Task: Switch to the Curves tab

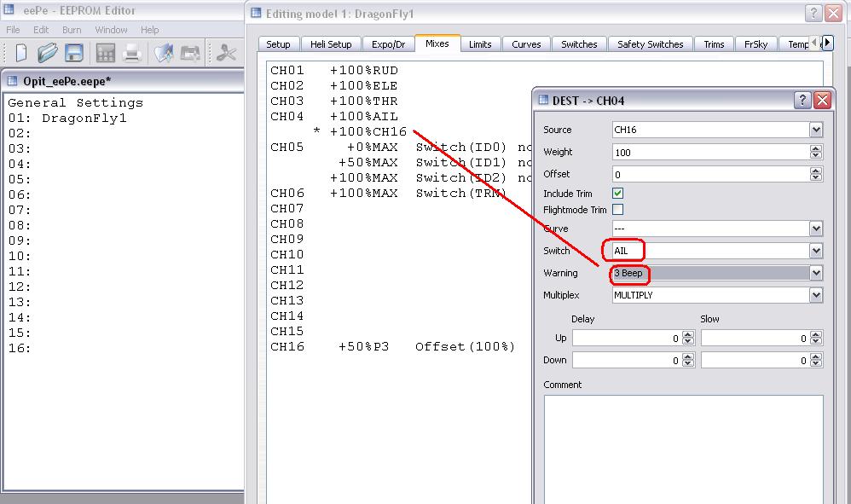Action: click(526, 44)
